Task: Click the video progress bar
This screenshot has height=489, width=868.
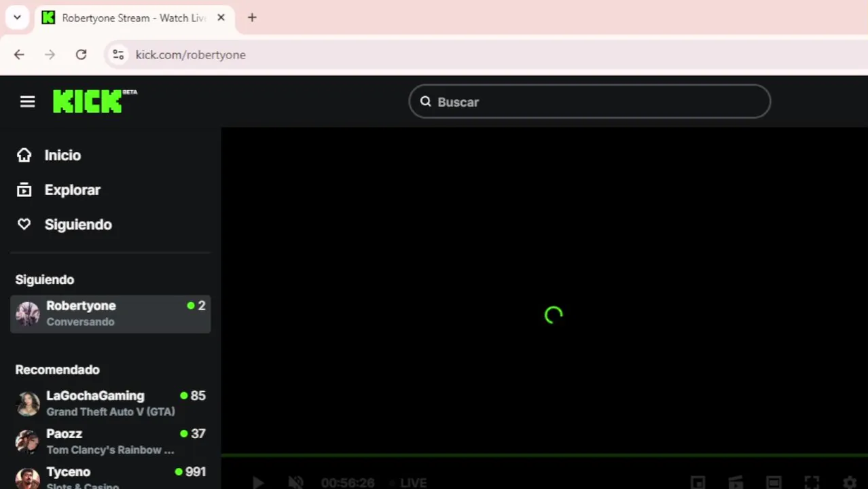Action: coord(545,455)
